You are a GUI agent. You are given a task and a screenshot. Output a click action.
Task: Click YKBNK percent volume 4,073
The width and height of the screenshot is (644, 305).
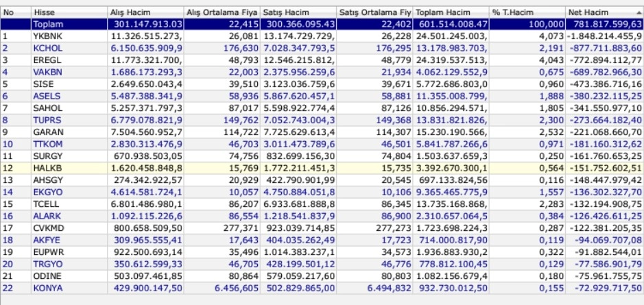(x=551, y=36)
